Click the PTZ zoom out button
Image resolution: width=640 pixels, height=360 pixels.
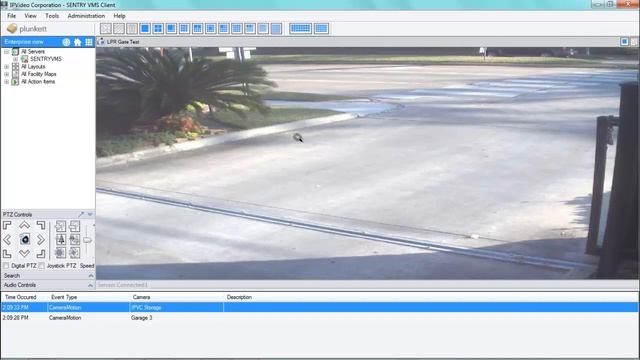pyautogui.click(x=75, y=226)
